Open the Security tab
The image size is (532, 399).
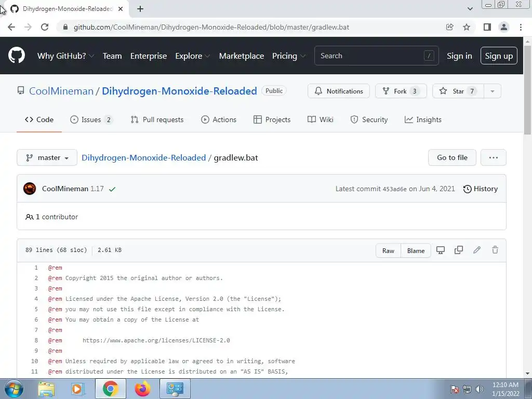coord(369,119)
